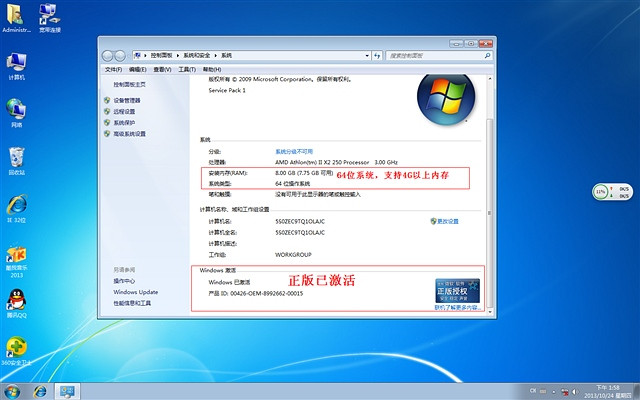Open Internet Explorer from taskbar
This screenshot has width=640, height=400.
40,391
